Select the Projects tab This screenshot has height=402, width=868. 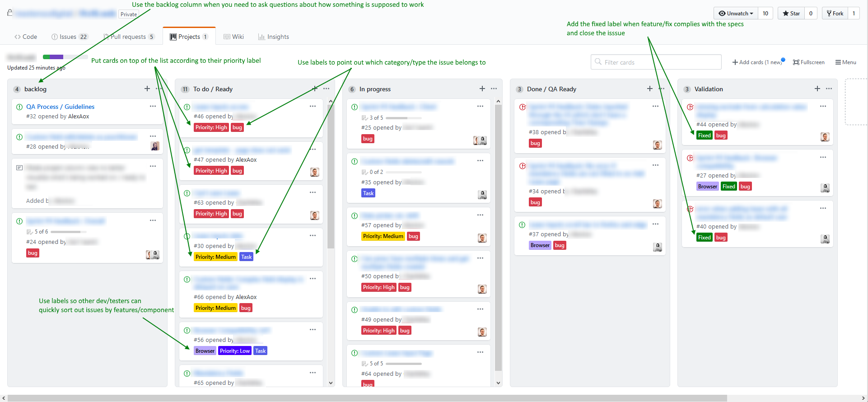pos(189,37)
